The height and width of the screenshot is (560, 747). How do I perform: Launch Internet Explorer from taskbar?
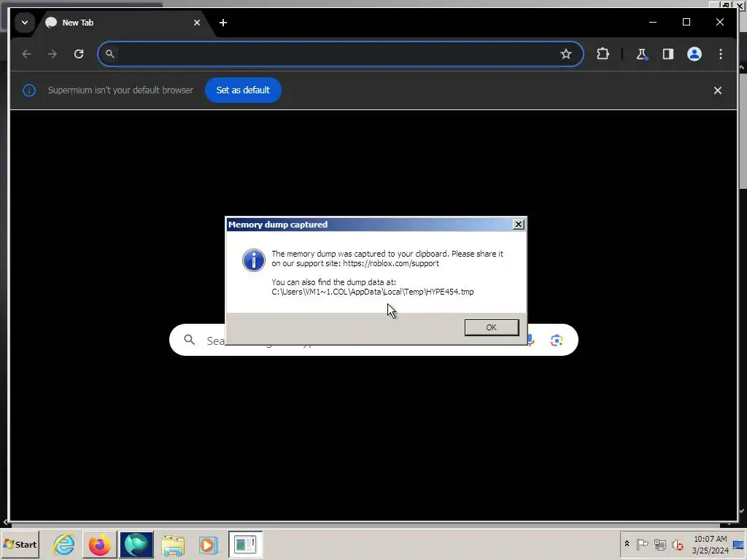(64, 544)
